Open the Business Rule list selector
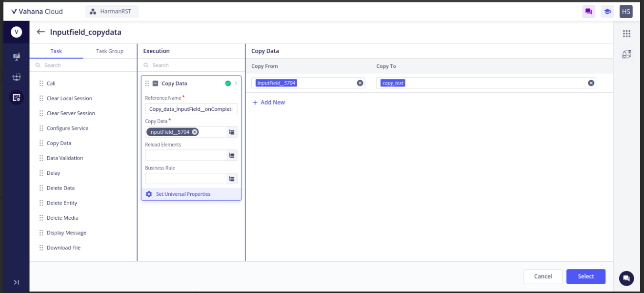 pyautogui.click(x=232, y=179)
